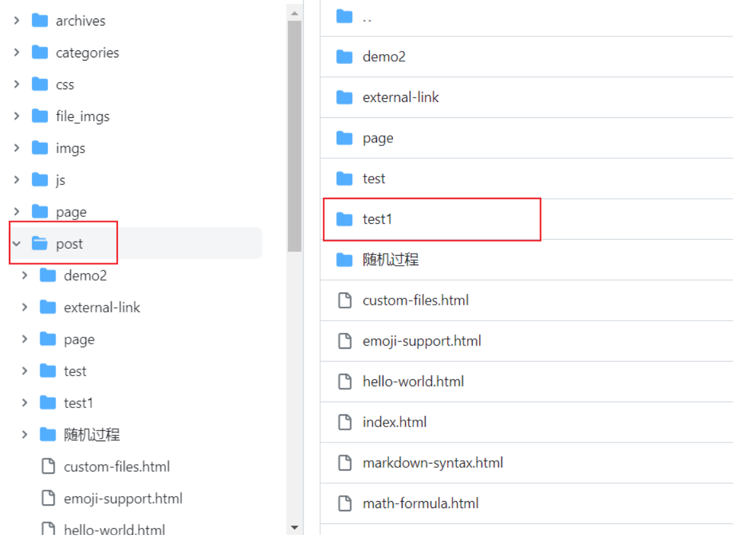
Task: Click the sidebar scroll up arrow
Action: pos(294,13)
